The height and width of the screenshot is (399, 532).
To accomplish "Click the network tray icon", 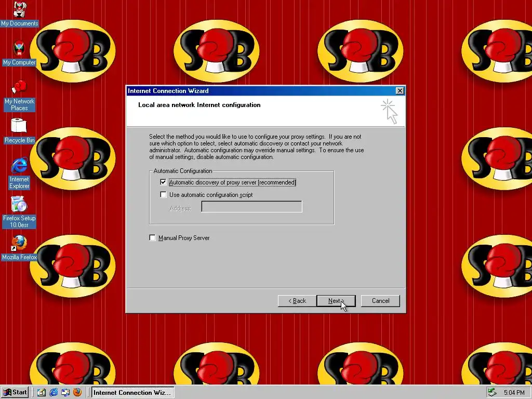I will click(491, 393).
